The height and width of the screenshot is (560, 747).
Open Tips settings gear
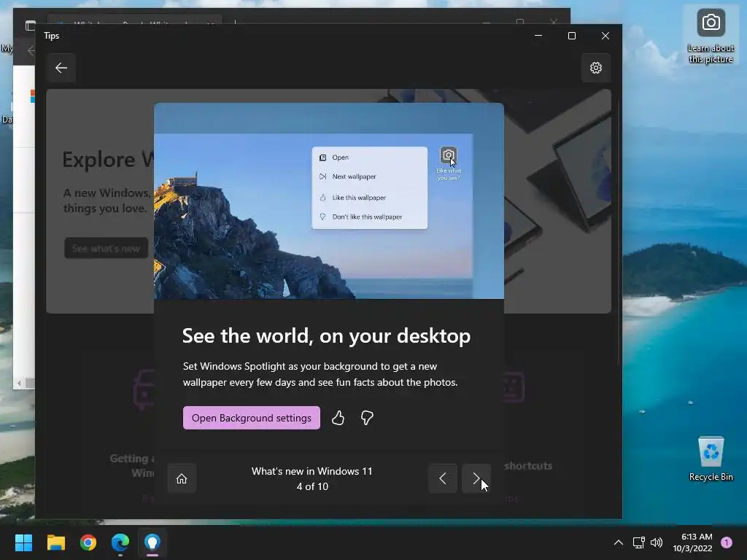tap(595, 68)
